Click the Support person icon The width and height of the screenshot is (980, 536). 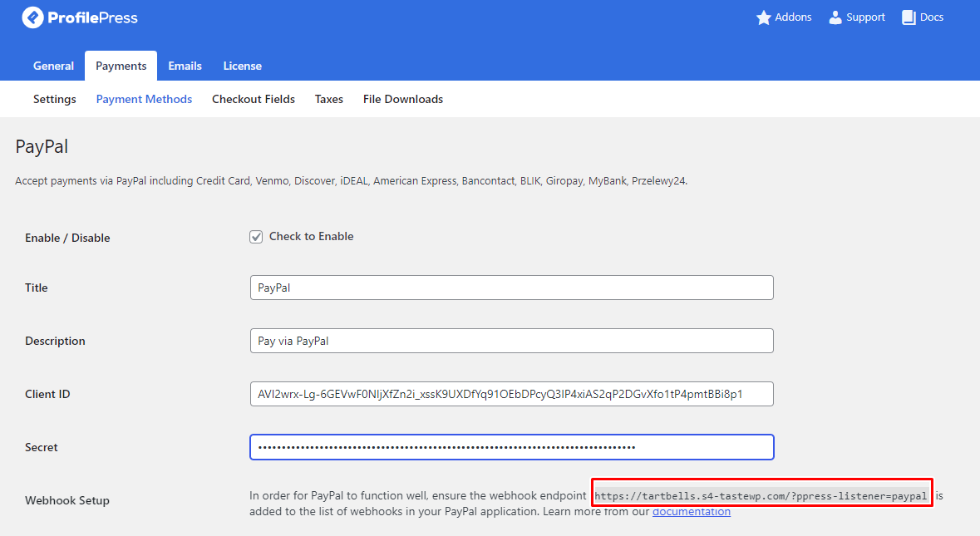pos(835,17)
